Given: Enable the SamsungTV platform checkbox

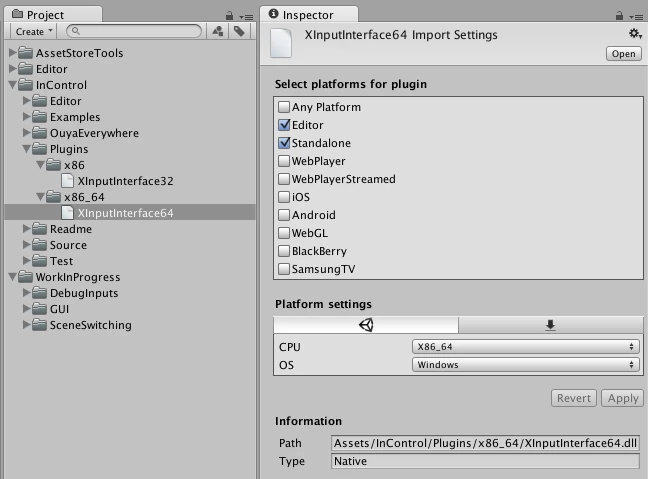Looking at the screenshot, I should click(x=284, y=269).
